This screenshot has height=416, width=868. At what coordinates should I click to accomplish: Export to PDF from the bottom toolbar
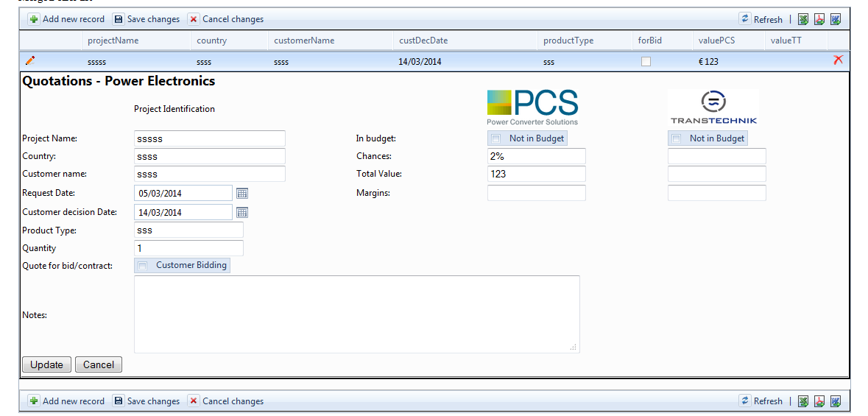click(x=819, y=401)
